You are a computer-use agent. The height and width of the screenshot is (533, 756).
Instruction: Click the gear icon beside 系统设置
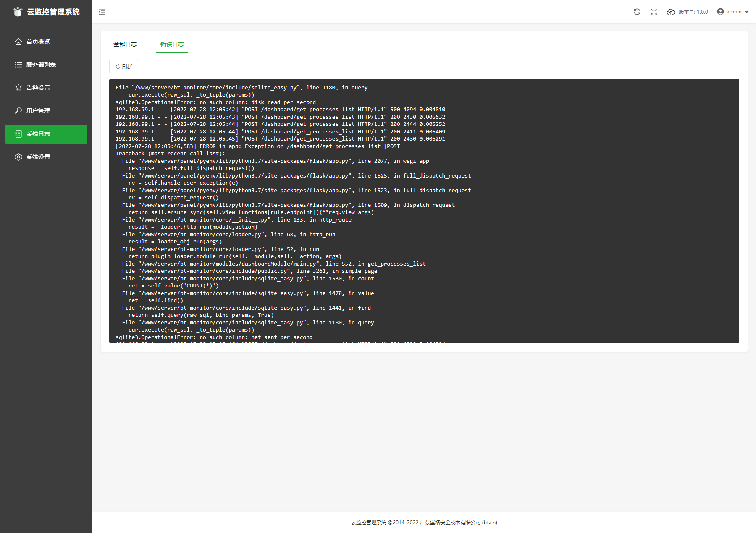[18, 157]
